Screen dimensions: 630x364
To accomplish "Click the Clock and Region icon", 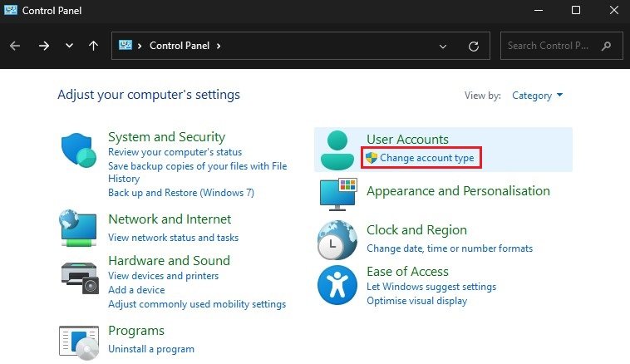I will pyautogui.click(x=337, y=241).
